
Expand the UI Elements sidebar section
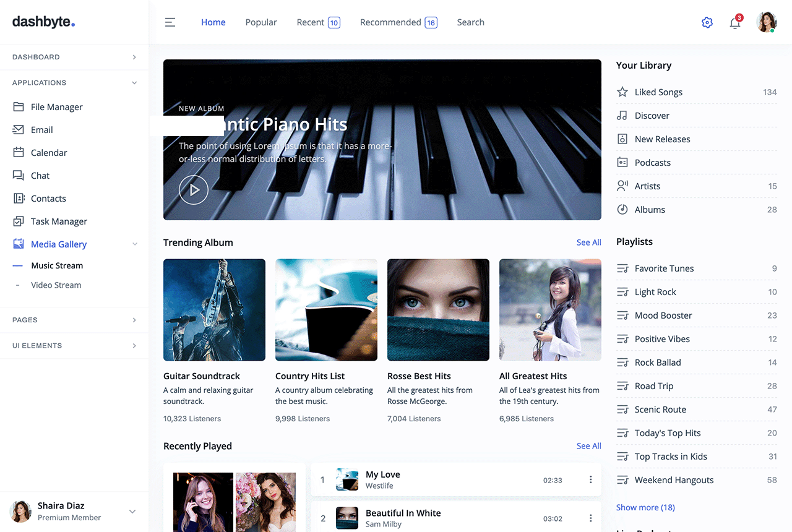74,346
